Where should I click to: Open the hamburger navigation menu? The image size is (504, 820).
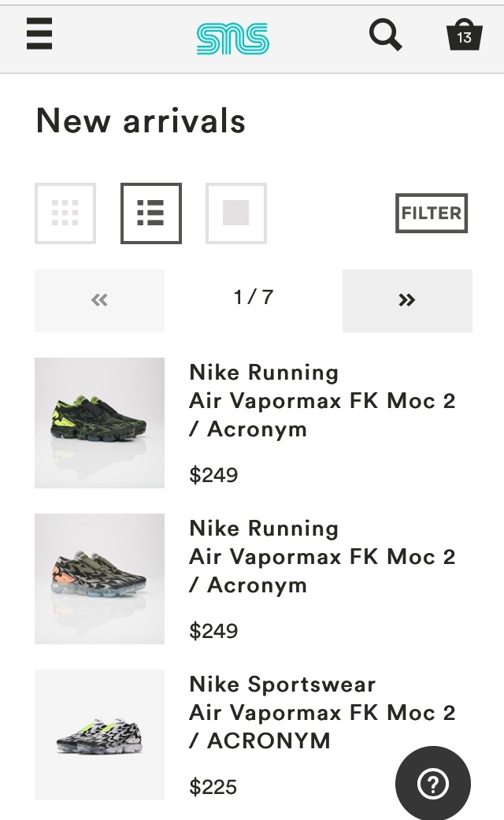(x=39, y=35)
